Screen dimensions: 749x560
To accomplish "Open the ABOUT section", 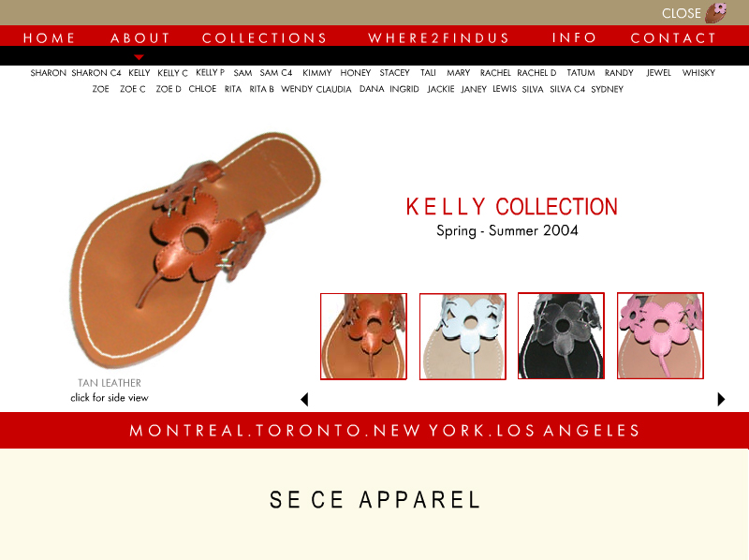I will click(140, 37).
